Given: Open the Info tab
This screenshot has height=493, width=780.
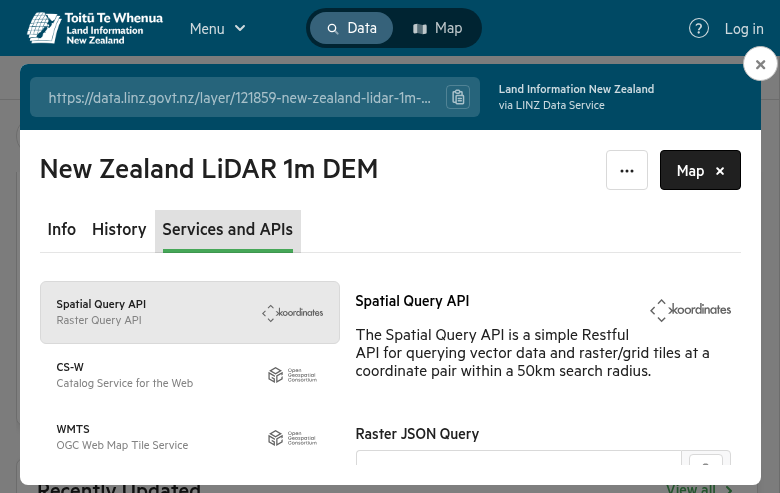Looking at the screenshot, I should click(x=62, y=229).
